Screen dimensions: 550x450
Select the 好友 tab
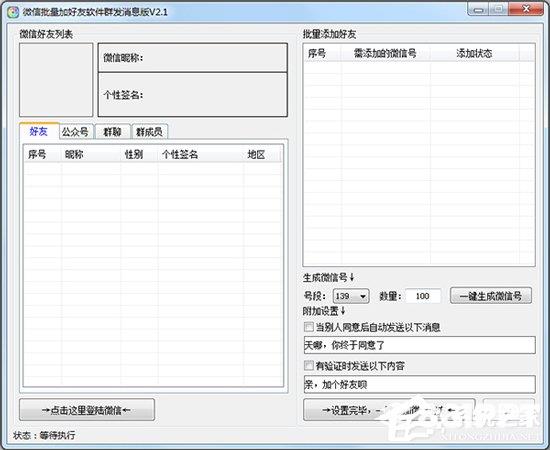[39, 131]
